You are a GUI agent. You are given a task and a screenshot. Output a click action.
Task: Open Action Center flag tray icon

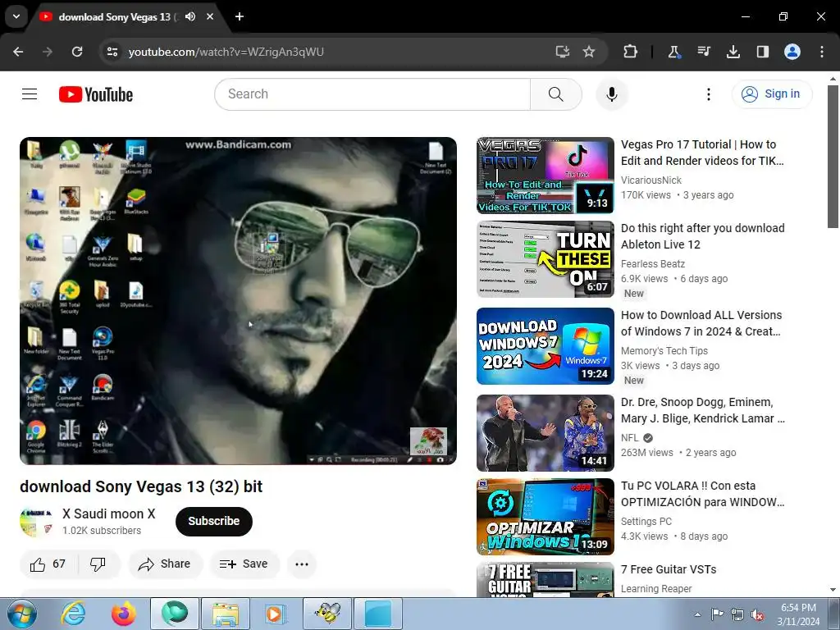(717, 614)
